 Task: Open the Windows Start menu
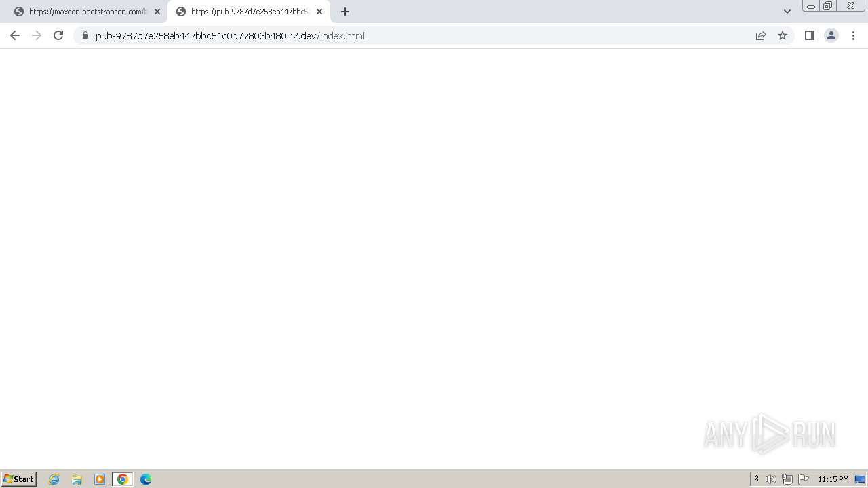pos(19,479)
